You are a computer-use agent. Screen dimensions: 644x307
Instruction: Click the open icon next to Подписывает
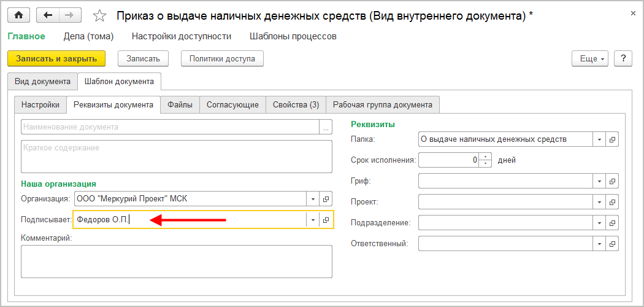(326, 220)
